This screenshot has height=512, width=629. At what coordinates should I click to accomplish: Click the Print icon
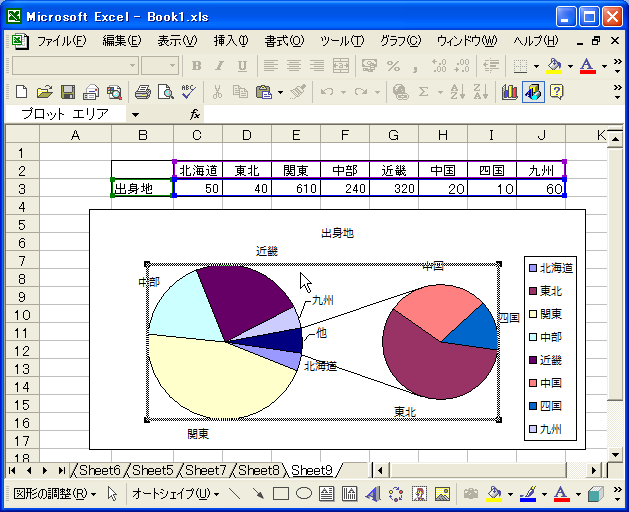pyautogui.click(x=142, y=92)
